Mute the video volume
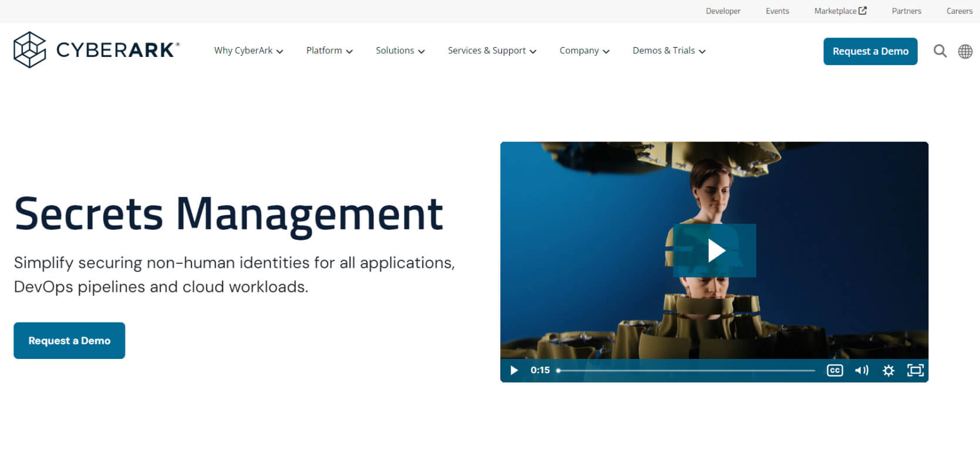This screenshot has height=470, width=980. click(x=861, y=370)
